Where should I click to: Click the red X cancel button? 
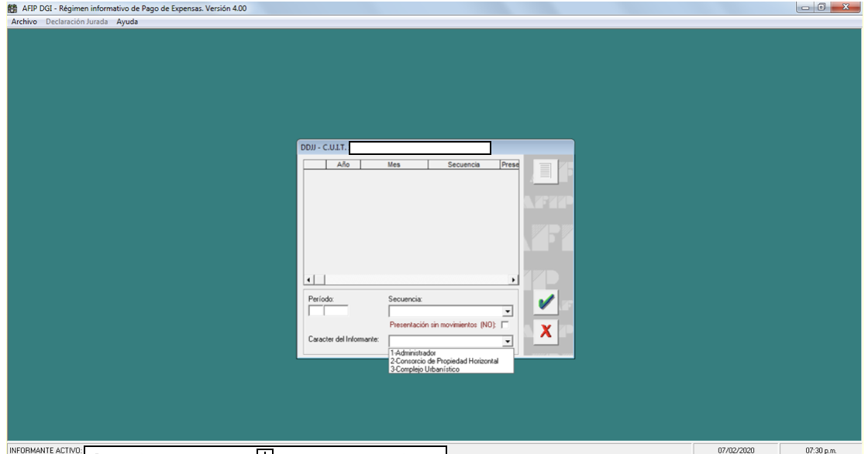click(x=546, y=332)
